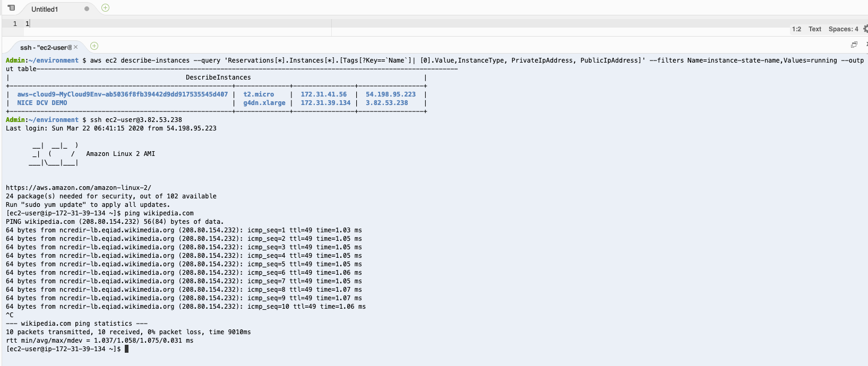Switch to the Untitled1 editor tab
The image size is (868, 366).
click(45, 9)
